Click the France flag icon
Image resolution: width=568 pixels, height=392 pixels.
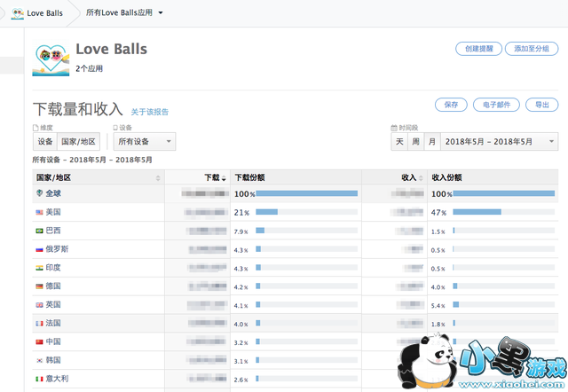coord(39,323)
